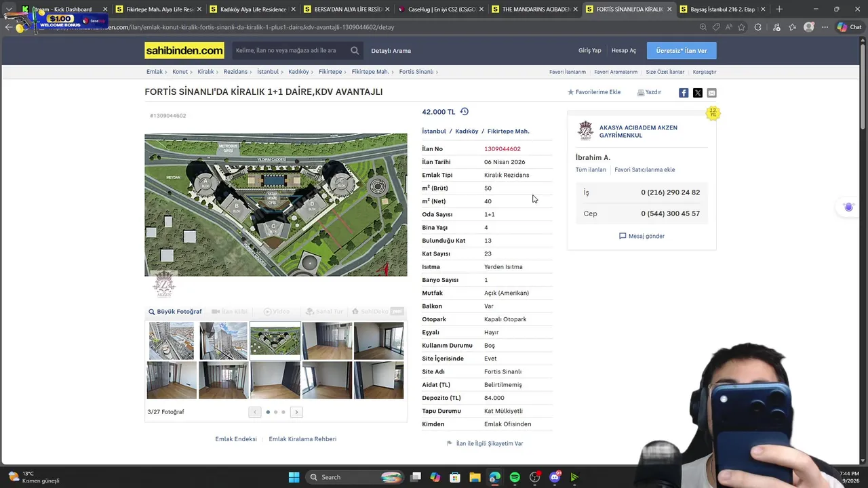Share the listing by email icon
868x488 pixels.
coord(711,93)
